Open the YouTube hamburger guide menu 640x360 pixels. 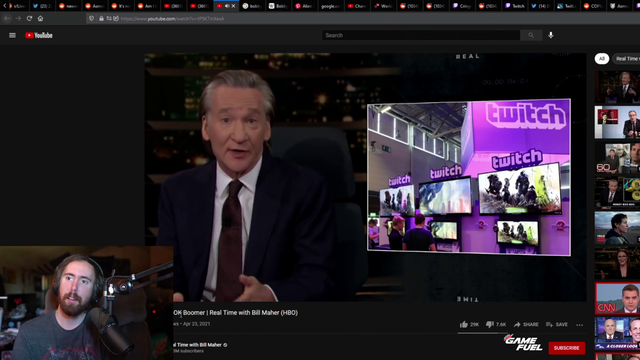click(x=12, y=36)
